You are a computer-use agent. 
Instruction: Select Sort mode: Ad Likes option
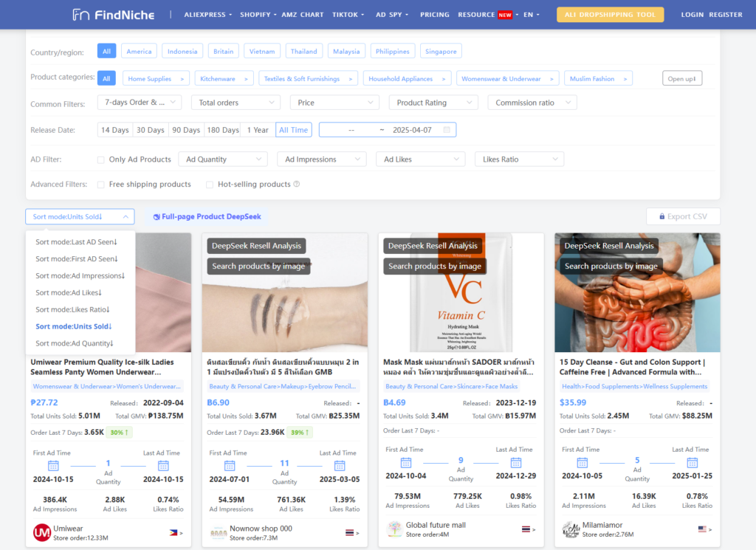coord(76,293)
